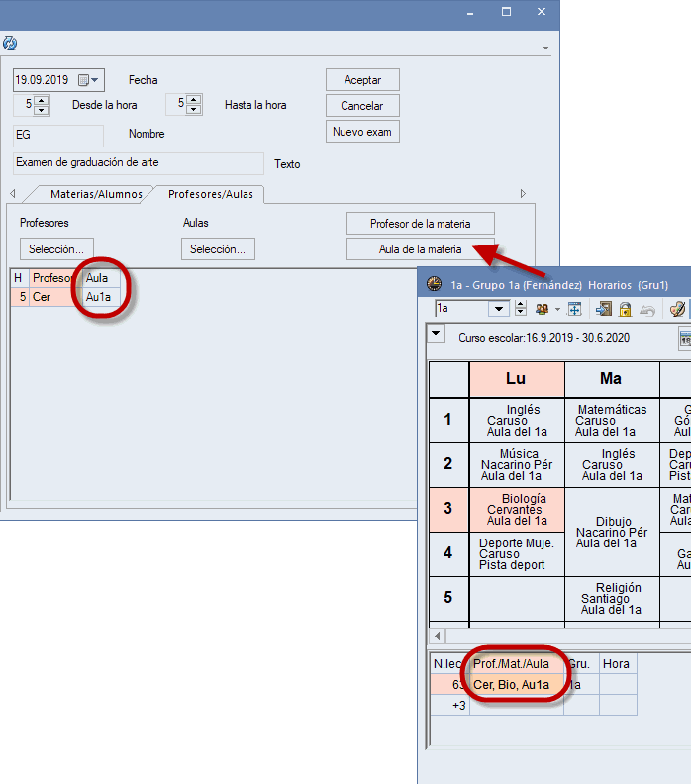Click the door import icon in timetable toolbar
Image resolution: width=691 pixels, height=784 pixels.
pos(604,309)
